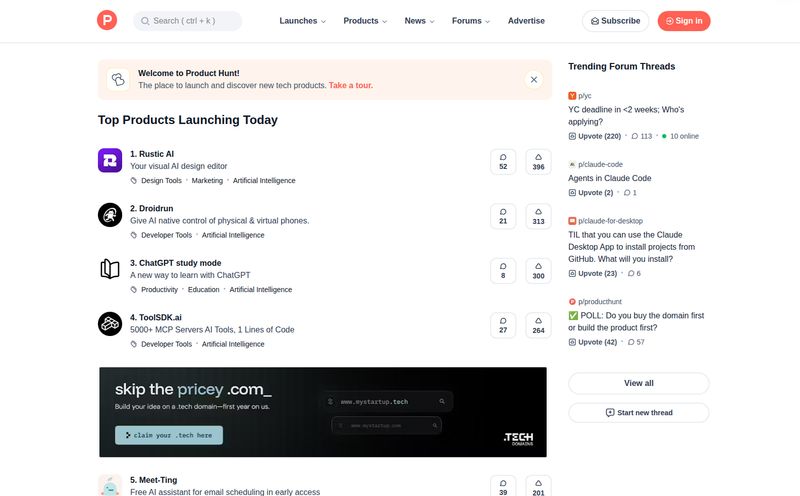Open Droidrun comments showing 21
800x496 pixels.
[x=503, y=216]
